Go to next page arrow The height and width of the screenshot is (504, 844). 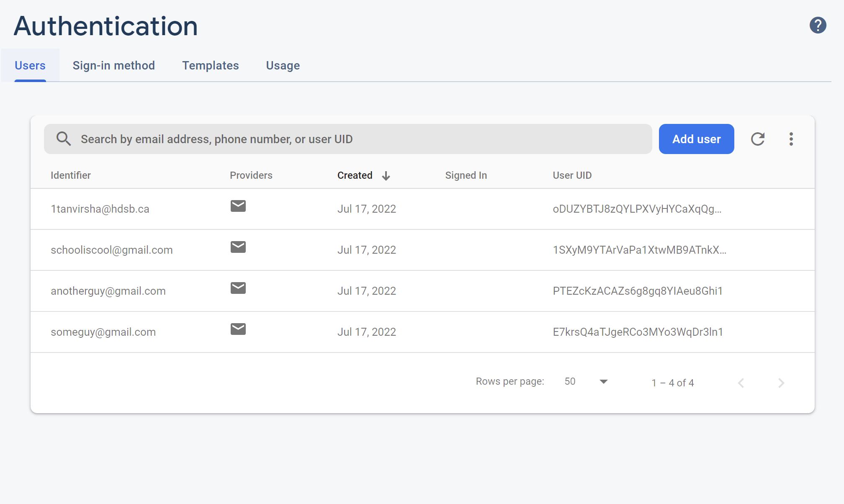pos(781,383)
